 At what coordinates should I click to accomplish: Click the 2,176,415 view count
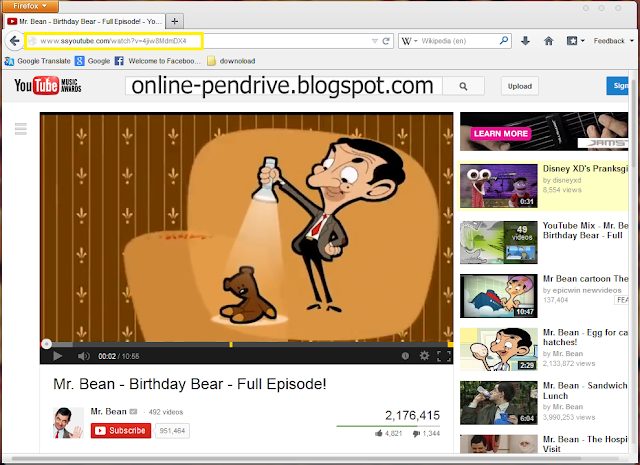412,415
